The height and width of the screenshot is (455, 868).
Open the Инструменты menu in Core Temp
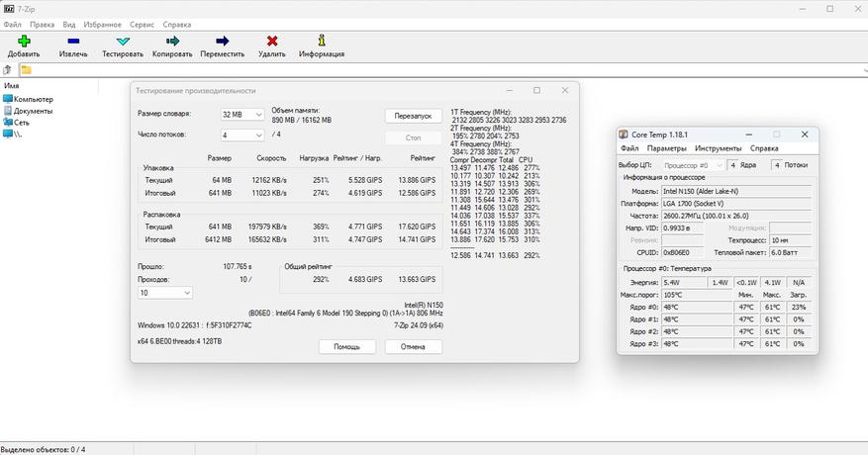point(718,148)
